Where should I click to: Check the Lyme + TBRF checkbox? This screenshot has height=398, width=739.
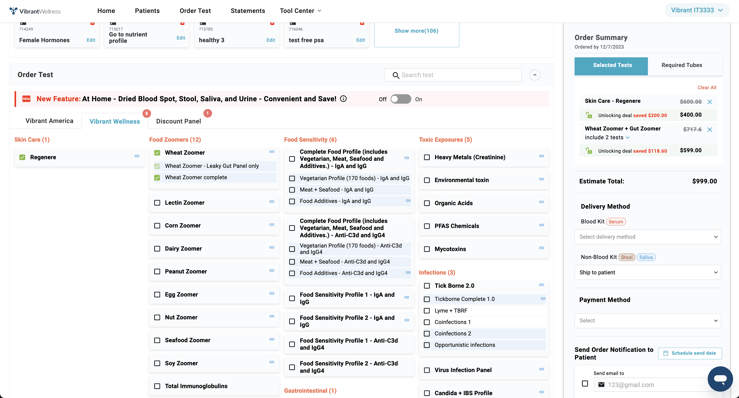(427, 311)
